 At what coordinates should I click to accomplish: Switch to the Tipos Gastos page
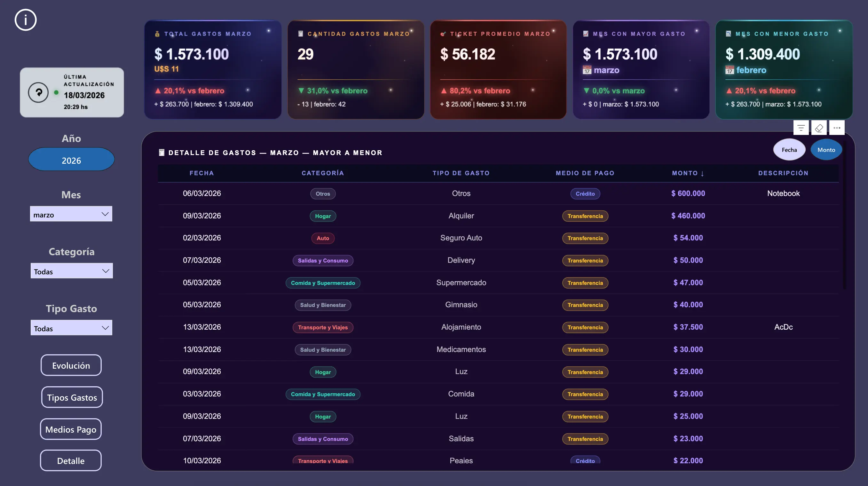click(x=72, y=397)
